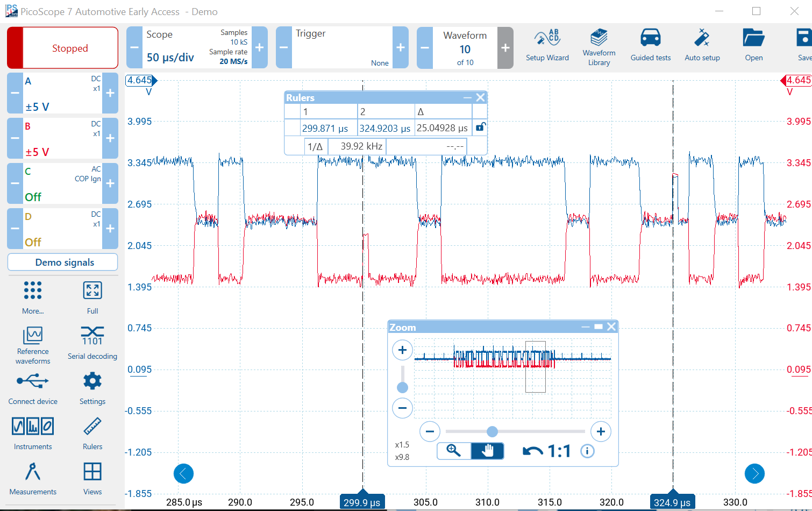Viewport: 812px width, 511px height.
Task: Click Channel D minus button
Action: pos(15,229)
